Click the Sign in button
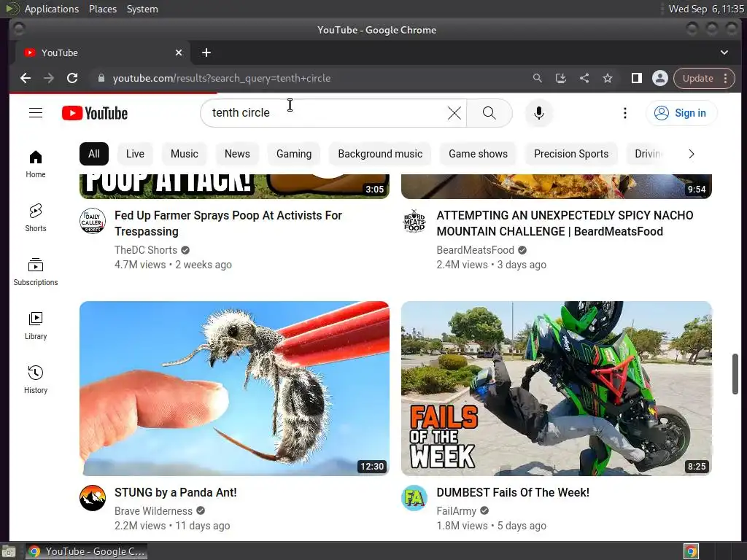This screenshot has height=560, width=747. 681,113
